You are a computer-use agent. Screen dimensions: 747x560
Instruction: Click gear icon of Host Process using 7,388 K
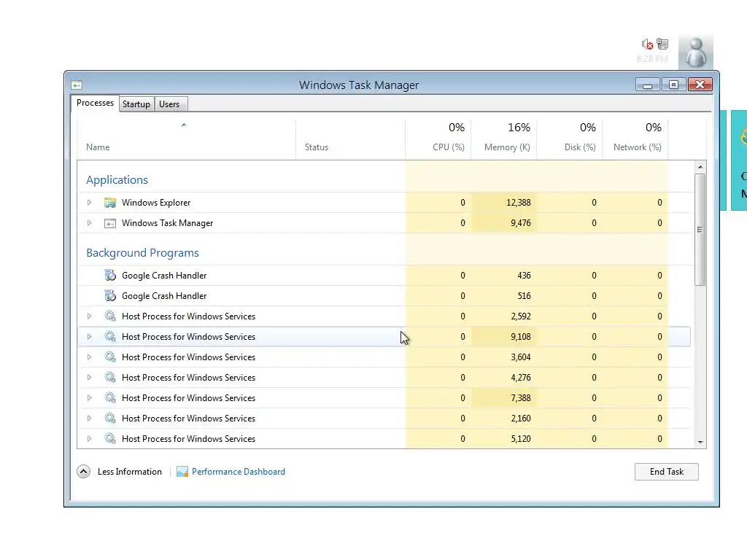(x=110, y=398)
